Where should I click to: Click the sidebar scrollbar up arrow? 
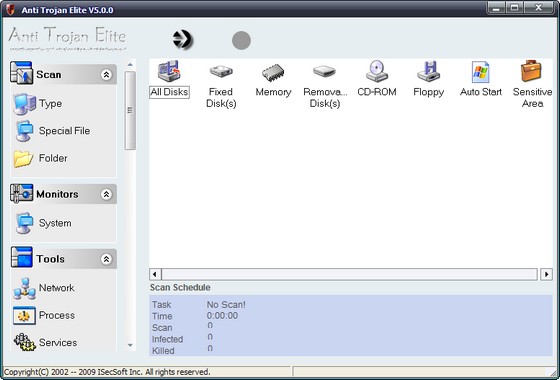point(130,65)
